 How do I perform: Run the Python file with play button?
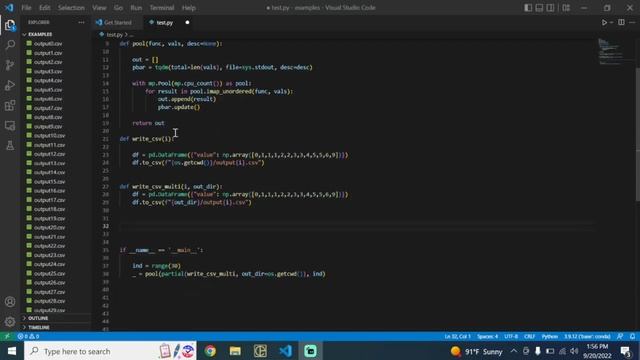click(x=604, y=22)
